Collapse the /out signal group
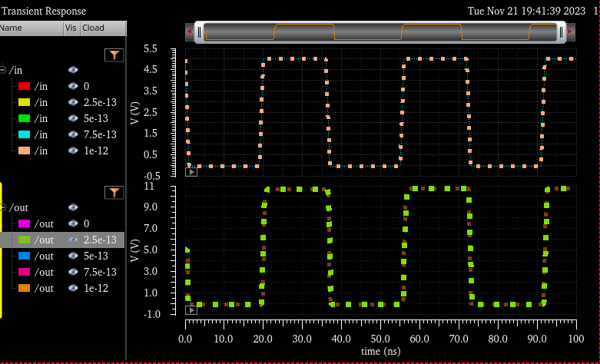Viewport: 600px width, 364px height. point(3,207)
